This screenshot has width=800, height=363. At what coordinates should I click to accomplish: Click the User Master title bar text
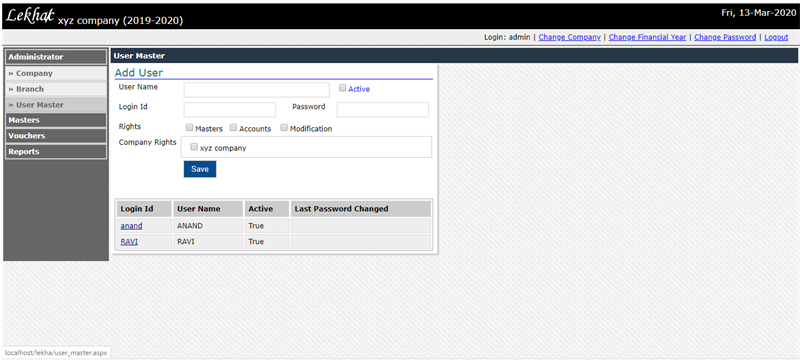tap(139, 56)
